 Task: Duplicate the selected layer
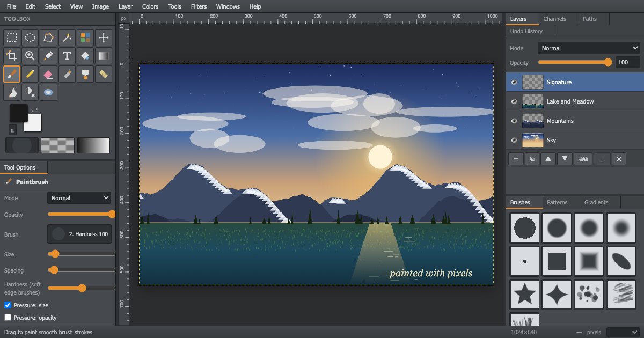click(533, 159)
